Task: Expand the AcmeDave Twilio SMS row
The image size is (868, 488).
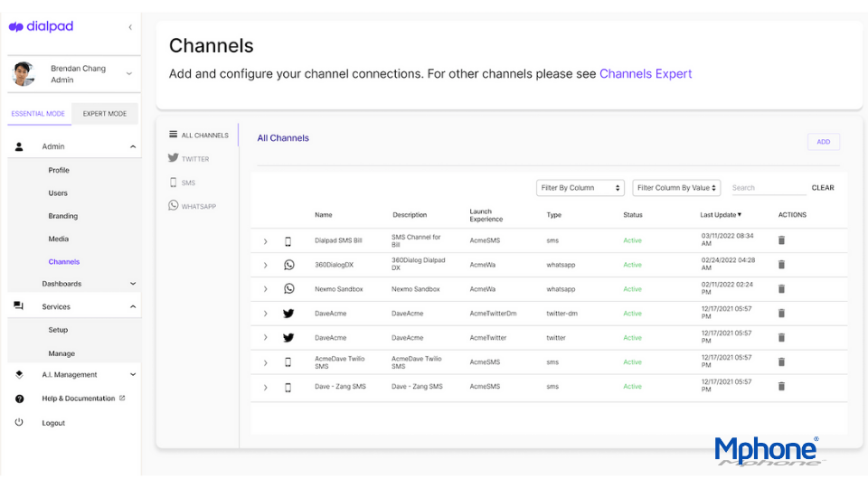Action: (x=265, y=363)
